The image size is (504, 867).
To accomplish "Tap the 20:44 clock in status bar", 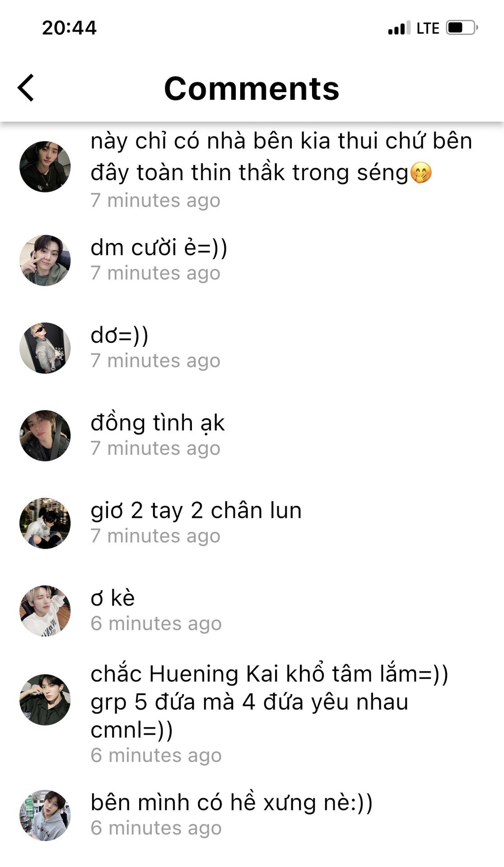I will 69,28.
